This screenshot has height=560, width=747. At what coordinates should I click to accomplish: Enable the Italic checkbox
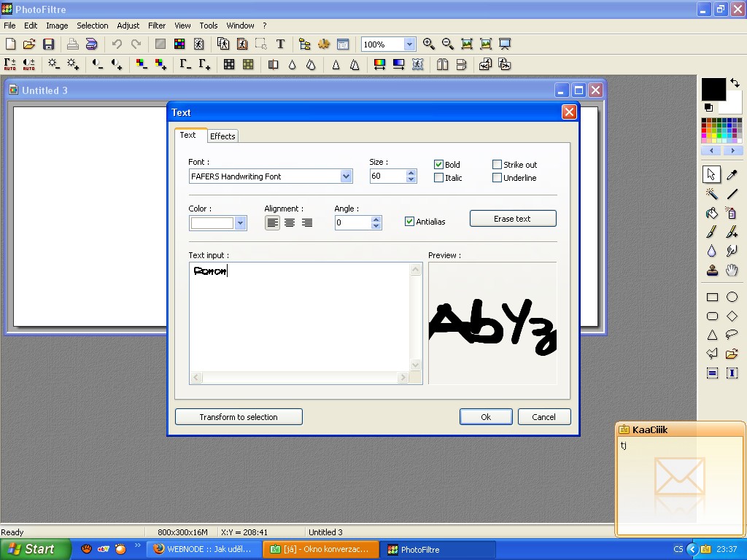438,178
